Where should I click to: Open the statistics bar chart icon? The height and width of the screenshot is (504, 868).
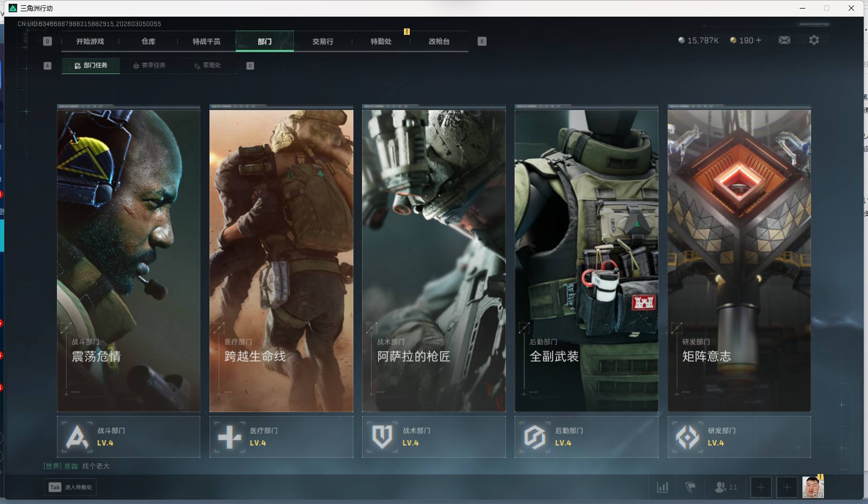(x=663, y=487)
